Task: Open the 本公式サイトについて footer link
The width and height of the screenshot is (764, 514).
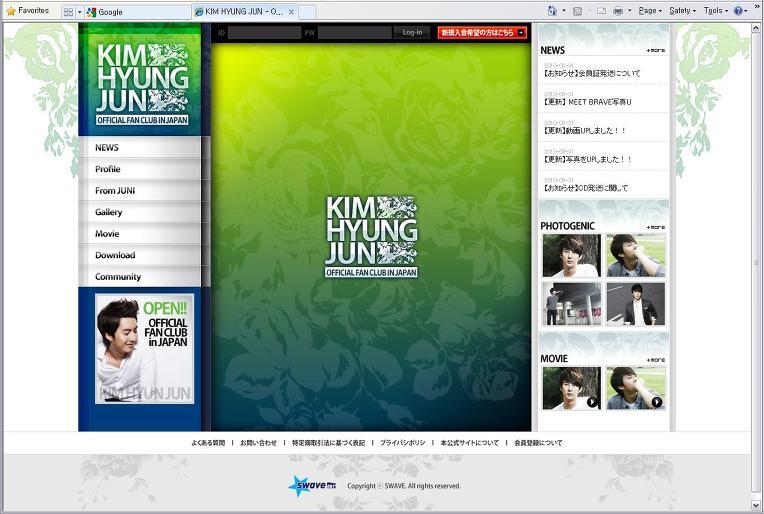Action: [470, 443]
